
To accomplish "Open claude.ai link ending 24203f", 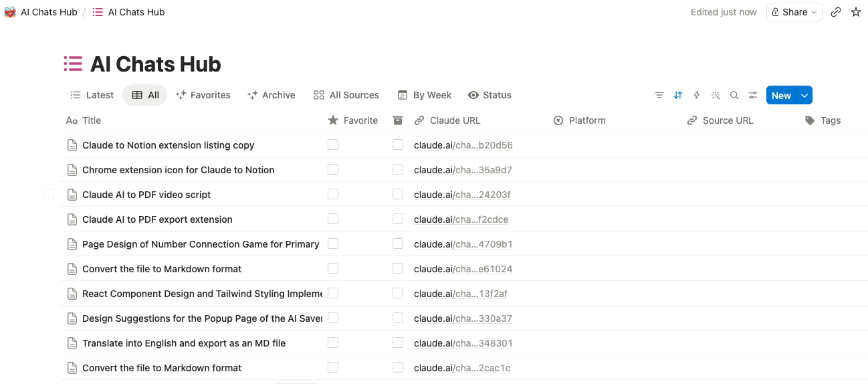I will click(463, 195).
